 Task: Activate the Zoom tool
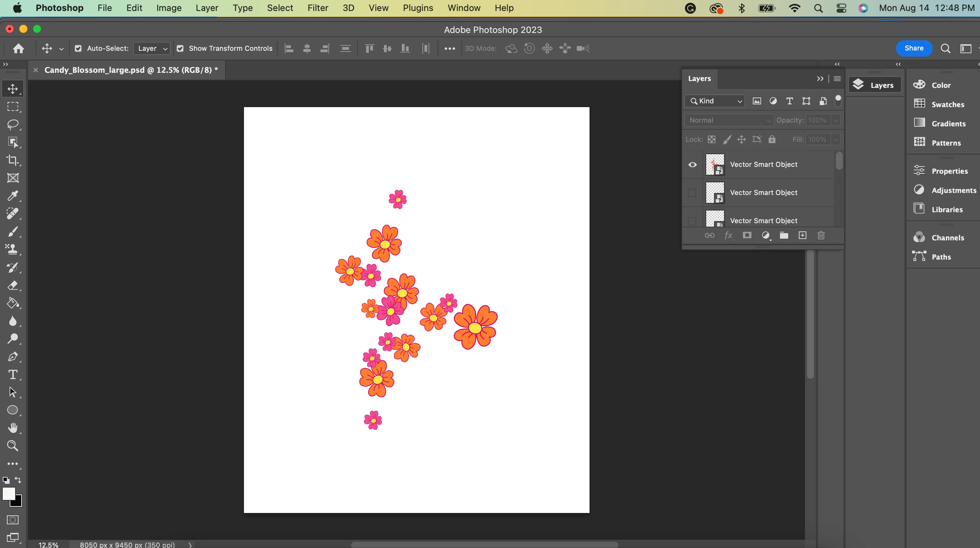point(13,446)
